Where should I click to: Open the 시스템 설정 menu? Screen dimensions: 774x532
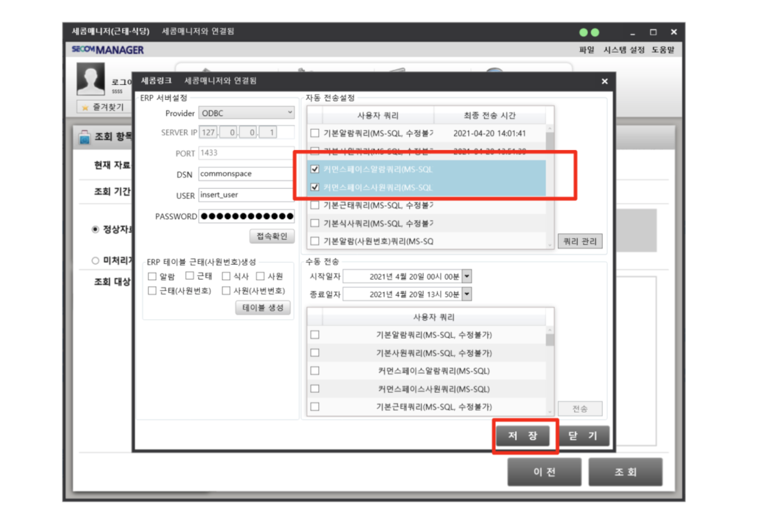(x=624, y=50)
